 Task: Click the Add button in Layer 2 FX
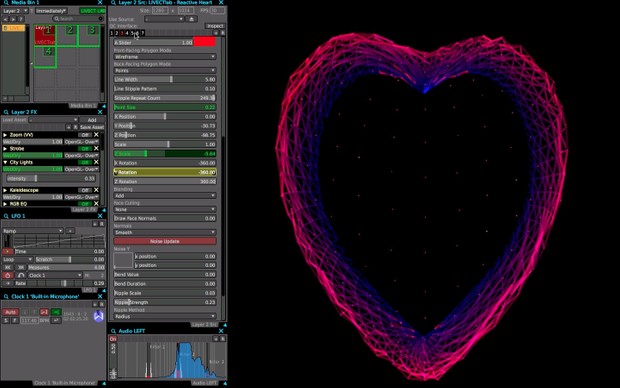pyautogui.click(x=92, y=119)
